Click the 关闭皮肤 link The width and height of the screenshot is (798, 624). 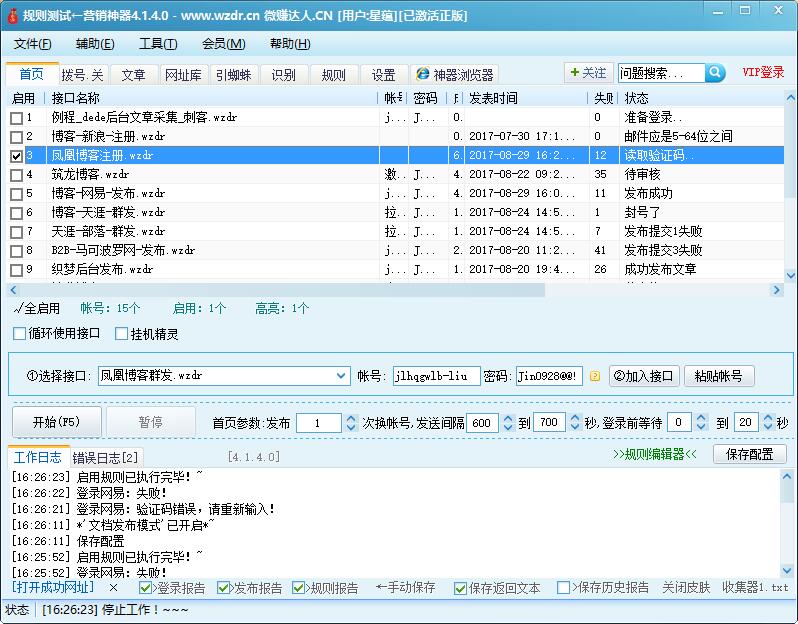pos(686,588)
